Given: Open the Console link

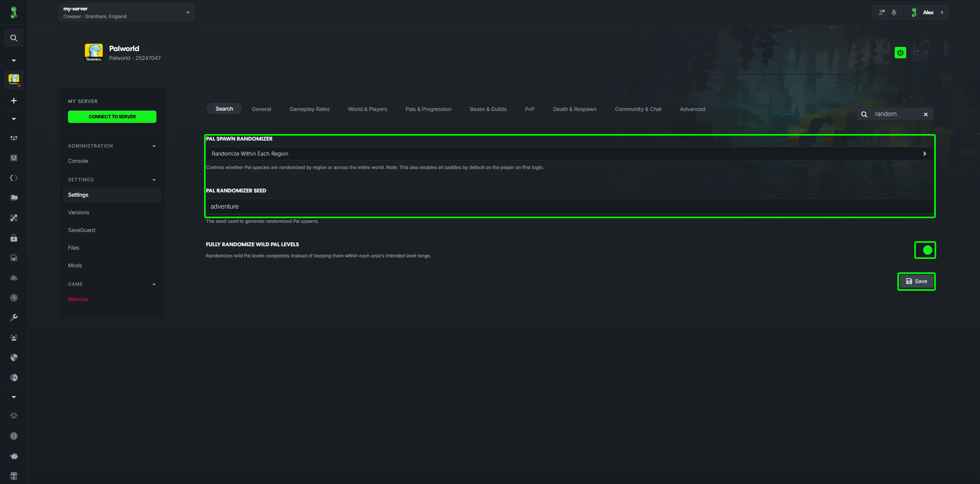Looking at the screenshot, I should [x=78, y=161].
